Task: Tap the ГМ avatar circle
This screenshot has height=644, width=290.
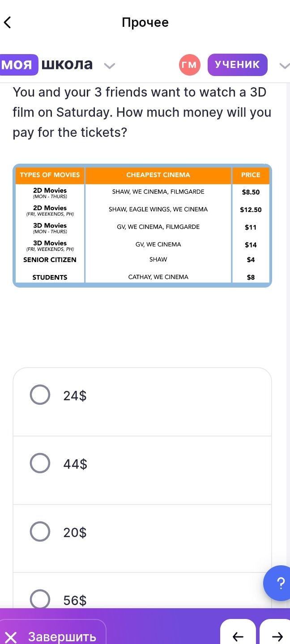Action: (189, 65)
